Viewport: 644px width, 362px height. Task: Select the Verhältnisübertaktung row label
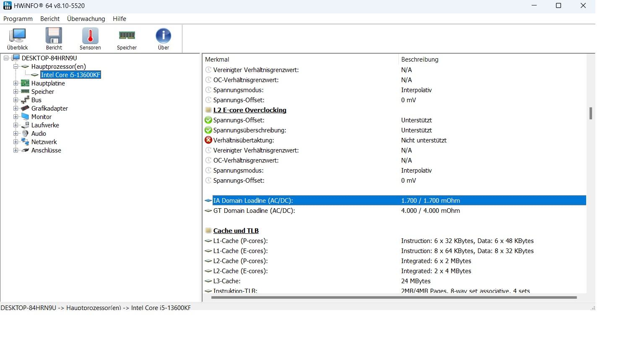pos(244,140)
